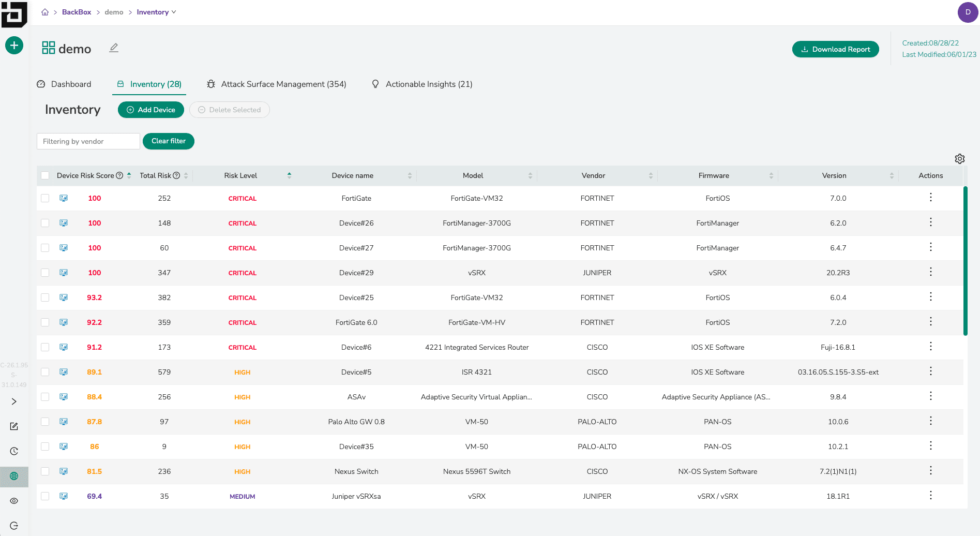Click the green plus add button in sidebar

pos(14,46)
